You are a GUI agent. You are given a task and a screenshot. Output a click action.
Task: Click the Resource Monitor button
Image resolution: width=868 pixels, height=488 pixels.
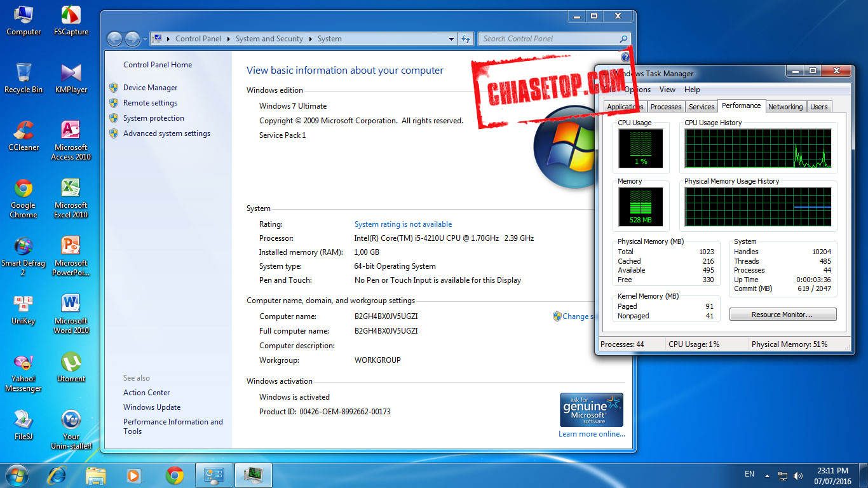783,313
